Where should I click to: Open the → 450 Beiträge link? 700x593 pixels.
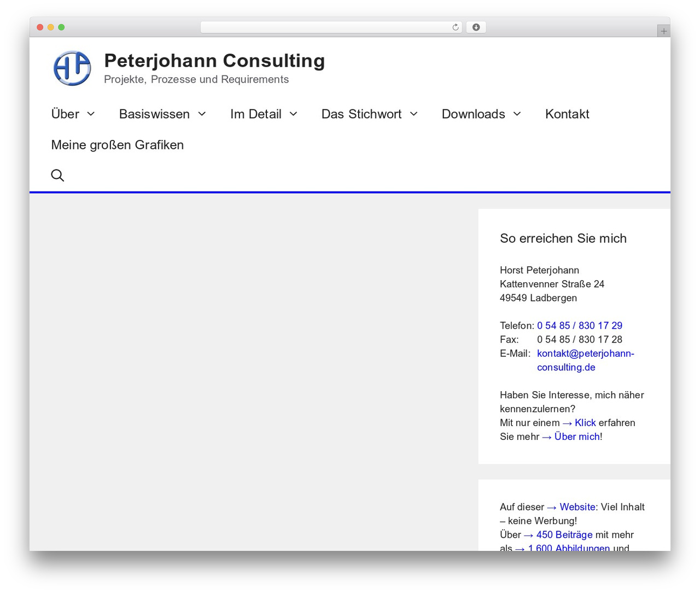pos(558,535)
